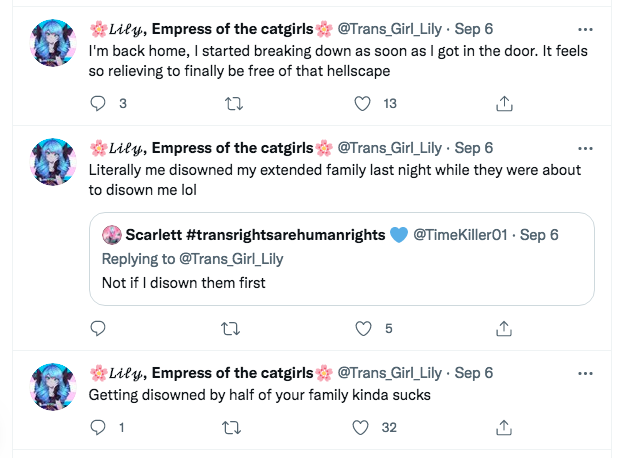
Task: Share the 'Getting disowned' tweet
Action: tap(504, 427)
